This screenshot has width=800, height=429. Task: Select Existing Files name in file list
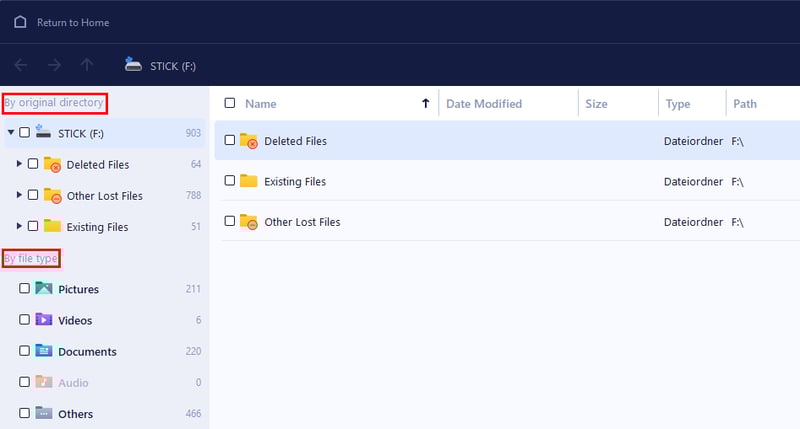point(295,182)
